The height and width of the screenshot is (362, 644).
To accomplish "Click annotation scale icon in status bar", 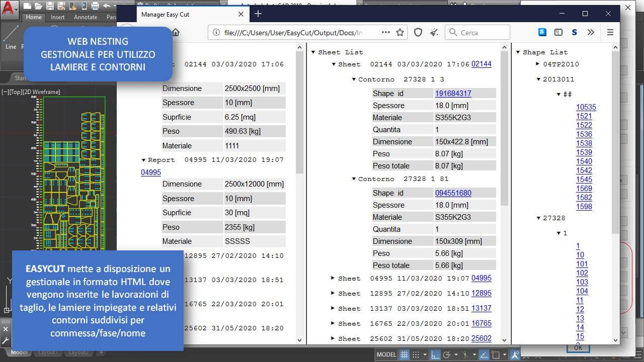I will coord(515,354).
